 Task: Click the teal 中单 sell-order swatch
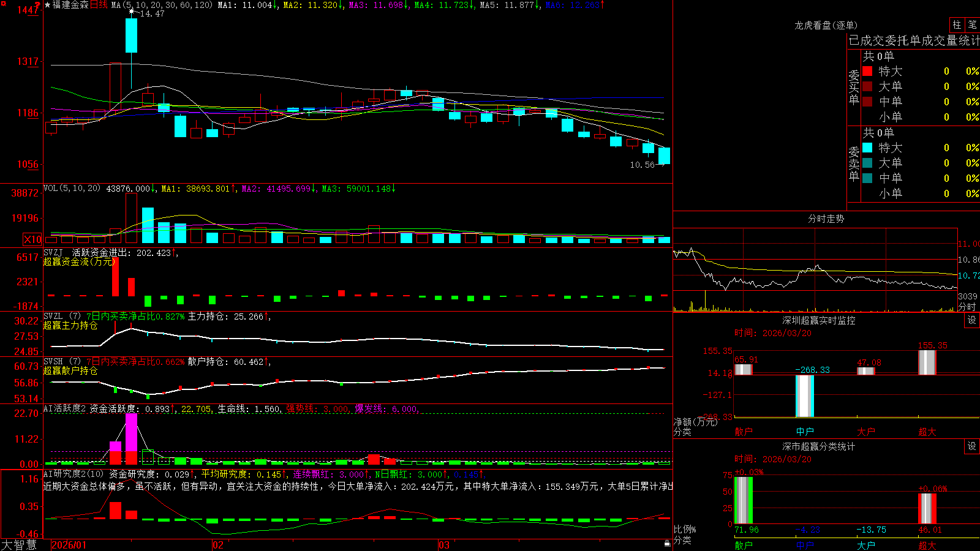867,178
